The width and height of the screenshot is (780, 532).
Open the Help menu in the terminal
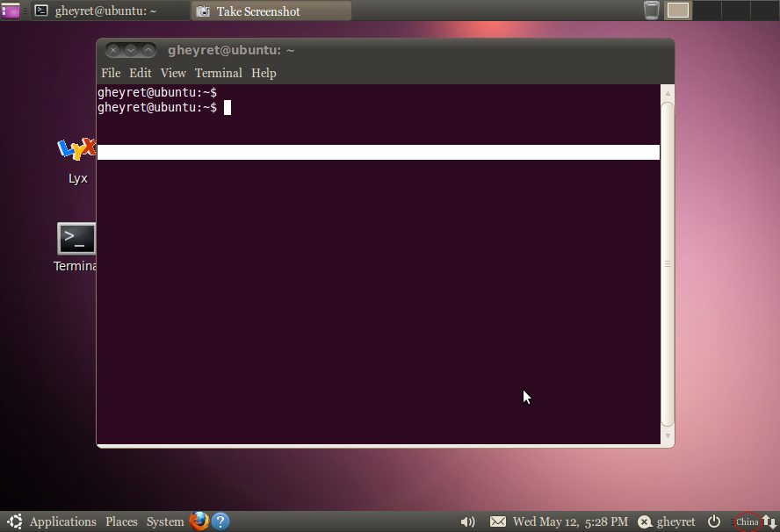click(x=264, y=73)
